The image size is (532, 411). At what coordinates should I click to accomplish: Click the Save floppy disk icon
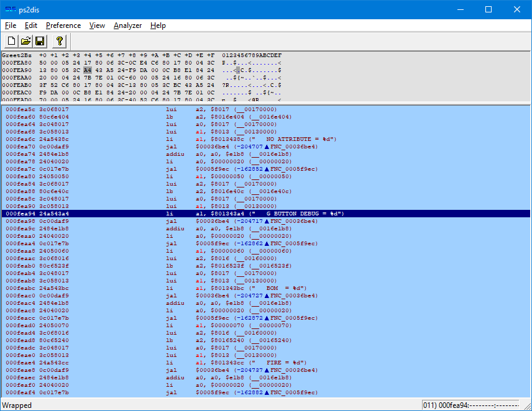tap(40, 42)
